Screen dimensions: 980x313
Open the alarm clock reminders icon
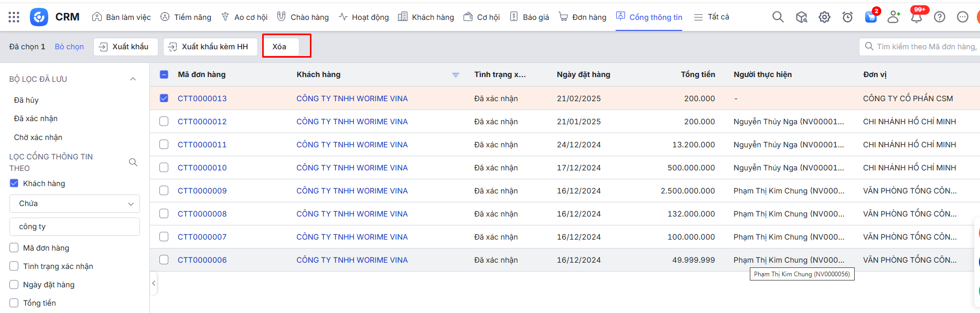tap(847, 17)
